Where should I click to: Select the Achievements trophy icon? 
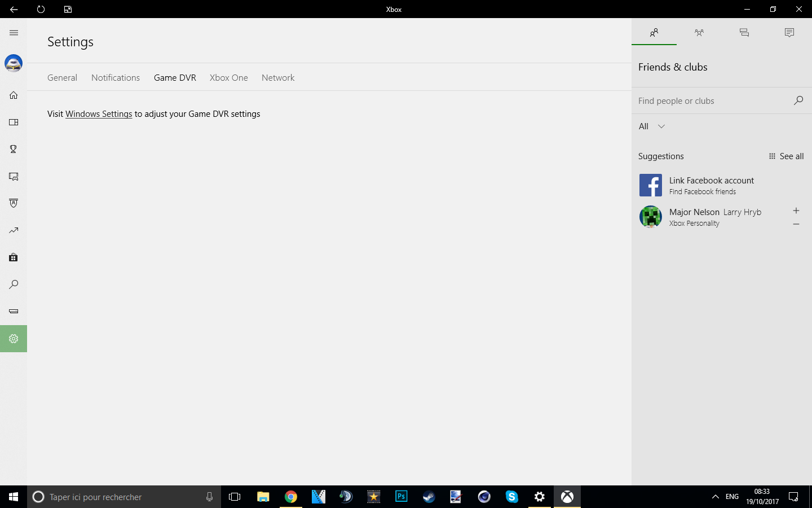pos(14,149)
